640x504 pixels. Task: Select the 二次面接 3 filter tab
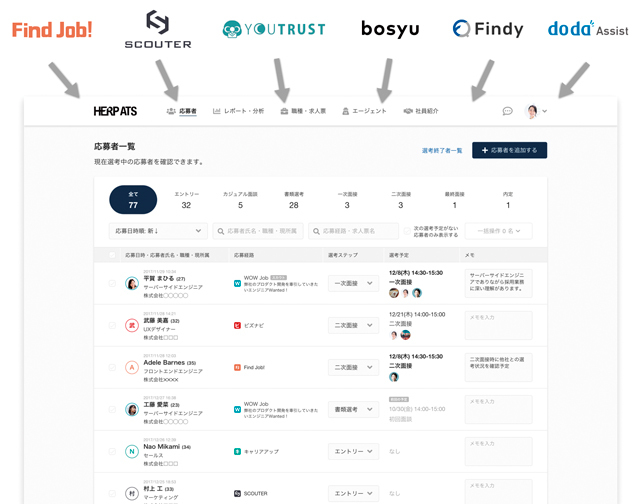click(x=401, y=200)
